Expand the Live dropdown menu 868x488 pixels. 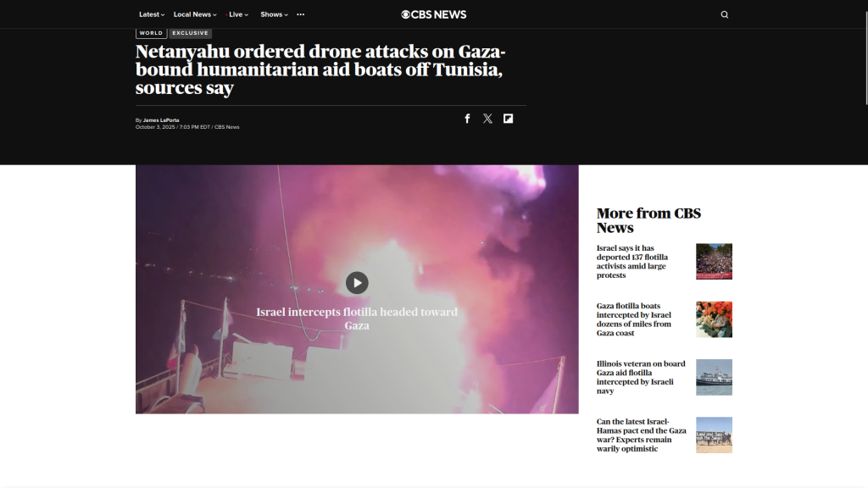point(238,14)
